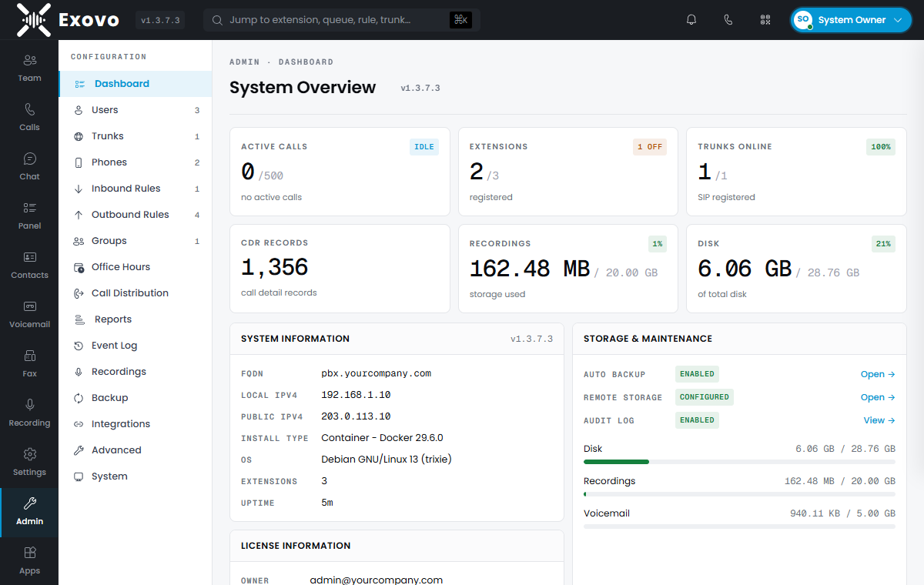Open Panel in left rail
This screenshot has height=585, width=924.
pyautogui.click(x=29, y=216)
